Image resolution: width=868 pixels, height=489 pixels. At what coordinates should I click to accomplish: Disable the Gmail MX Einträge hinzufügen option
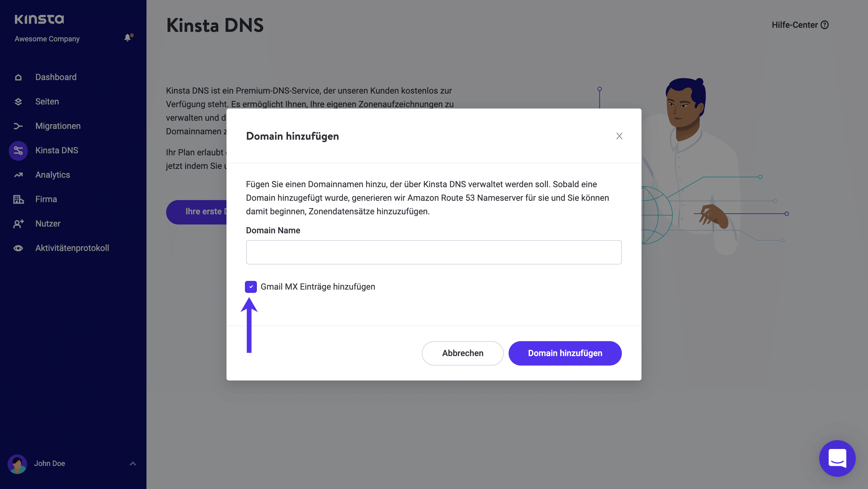(x=251, y=287)
